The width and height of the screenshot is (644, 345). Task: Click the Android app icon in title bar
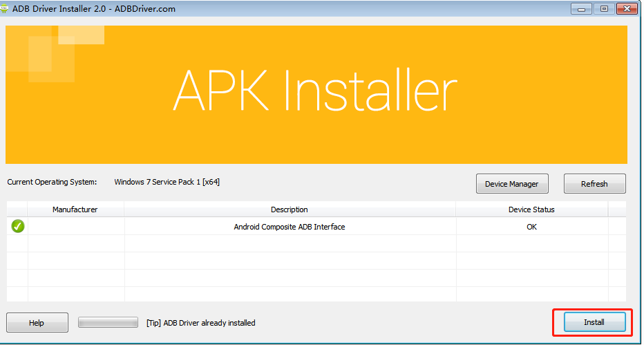5,8
